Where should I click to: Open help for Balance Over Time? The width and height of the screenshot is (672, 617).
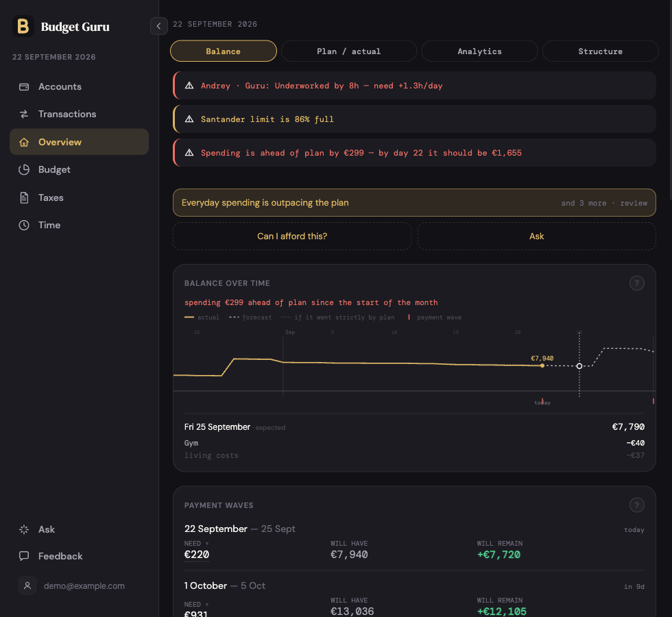(637, 283)
